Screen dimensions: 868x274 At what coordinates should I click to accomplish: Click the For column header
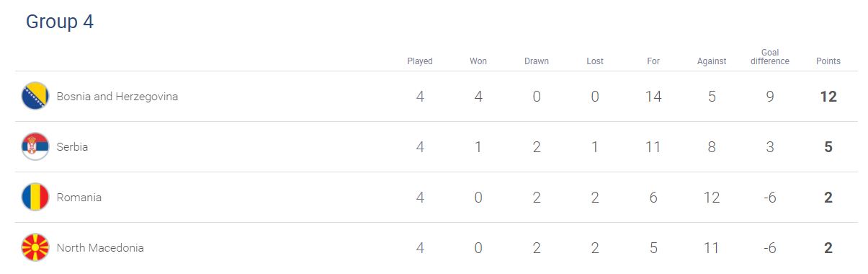[x=653, y=61]
